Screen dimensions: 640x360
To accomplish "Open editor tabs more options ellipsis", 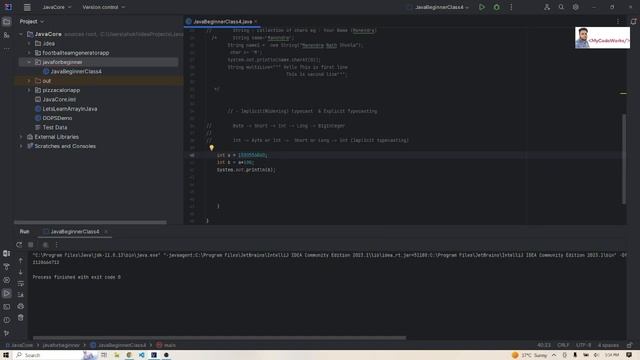I will (x=618, y=21).
